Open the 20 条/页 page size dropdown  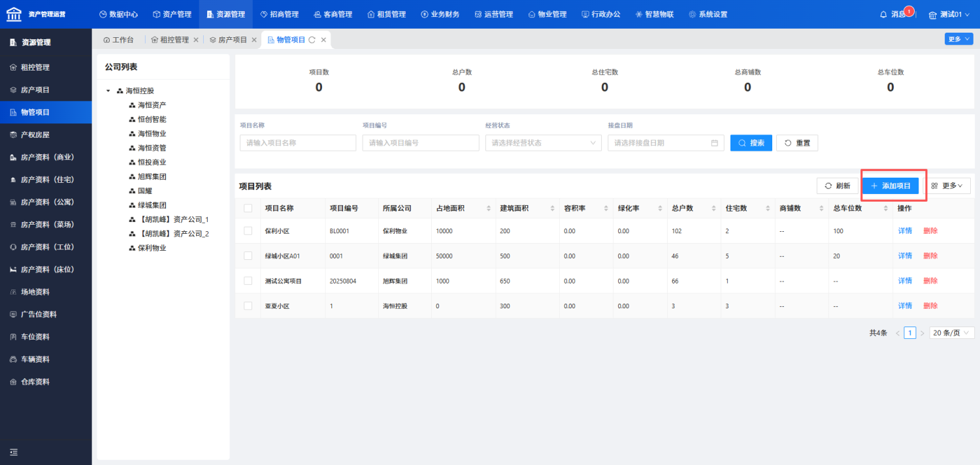[x=952, y=333]
